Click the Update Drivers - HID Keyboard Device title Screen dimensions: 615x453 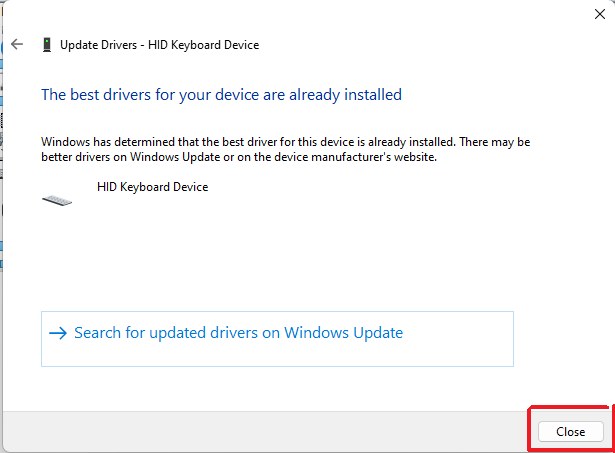pyautogui.click(x=159, y=45)
